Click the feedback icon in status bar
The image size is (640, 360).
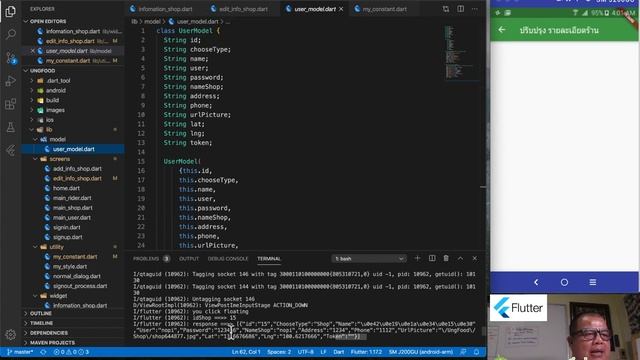[x=463, y=352]
